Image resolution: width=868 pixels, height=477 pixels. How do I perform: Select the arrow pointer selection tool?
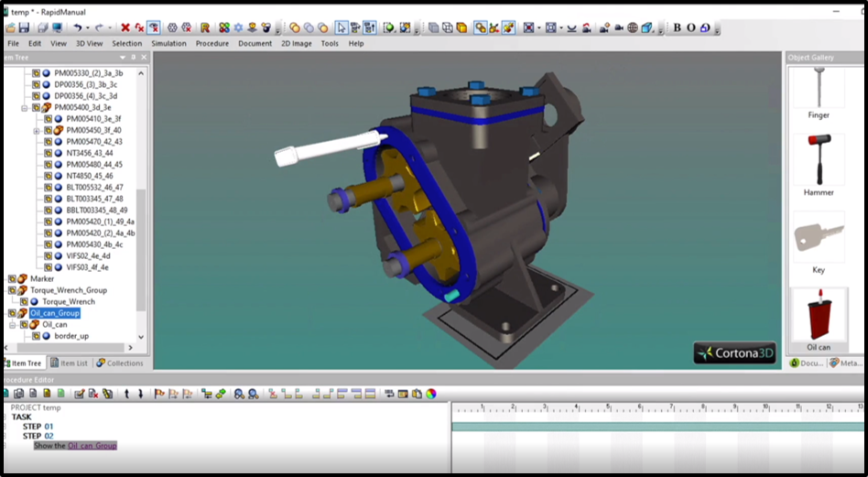[342, 27]
